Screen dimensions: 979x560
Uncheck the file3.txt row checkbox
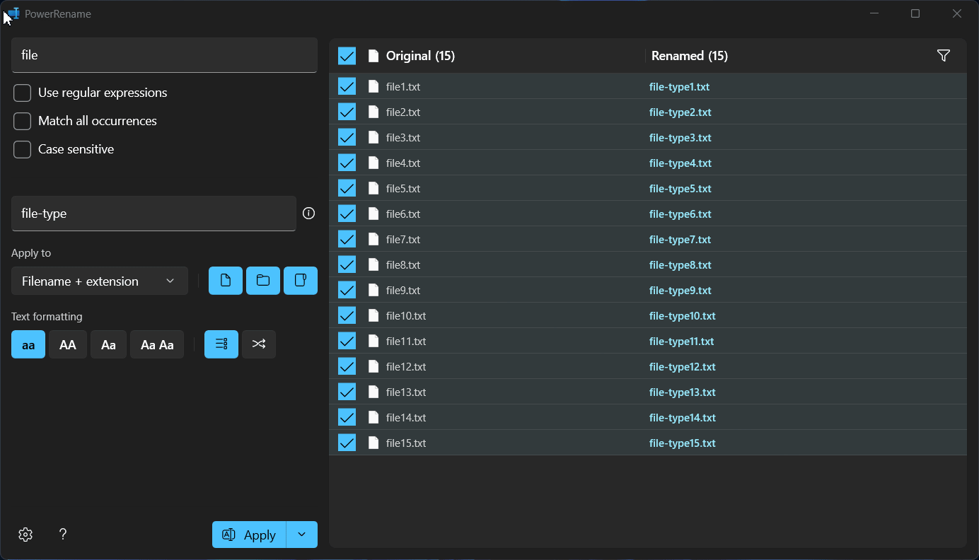347,137
